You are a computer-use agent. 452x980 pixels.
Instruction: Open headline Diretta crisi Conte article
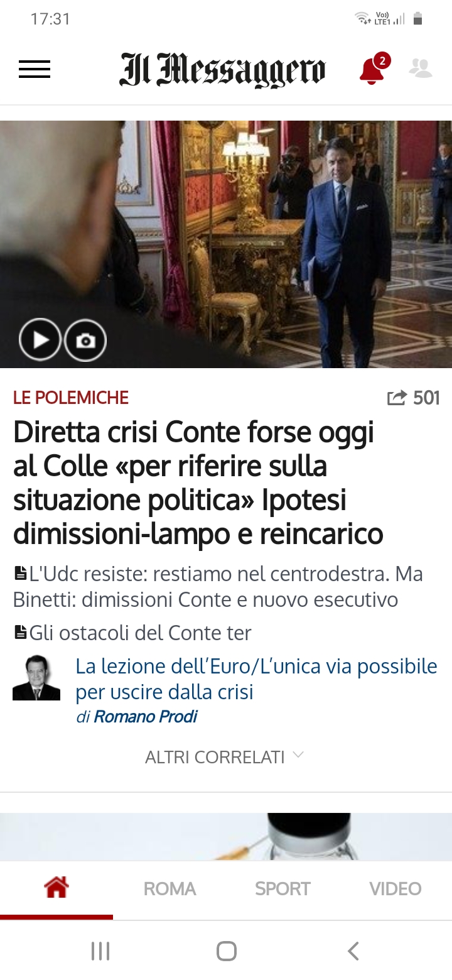198,483
